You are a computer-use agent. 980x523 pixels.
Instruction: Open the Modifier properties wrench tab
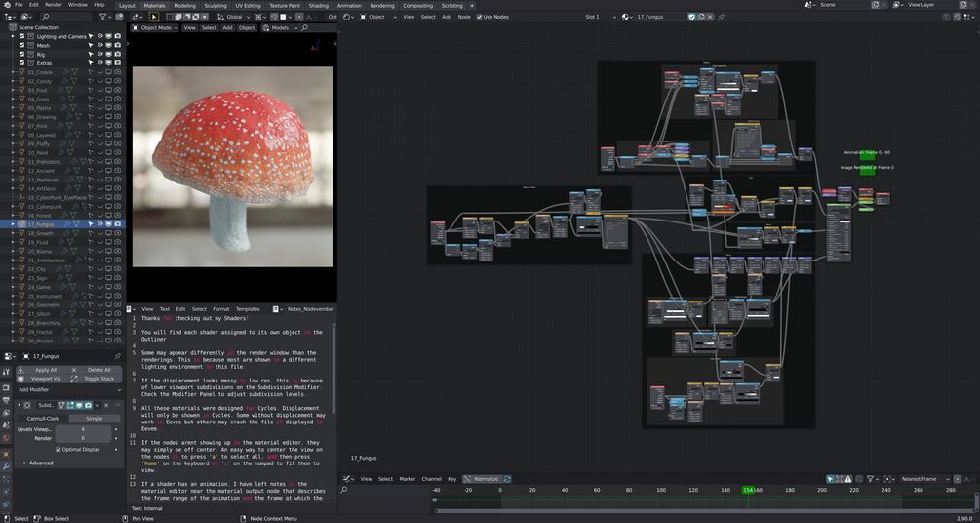6,466
